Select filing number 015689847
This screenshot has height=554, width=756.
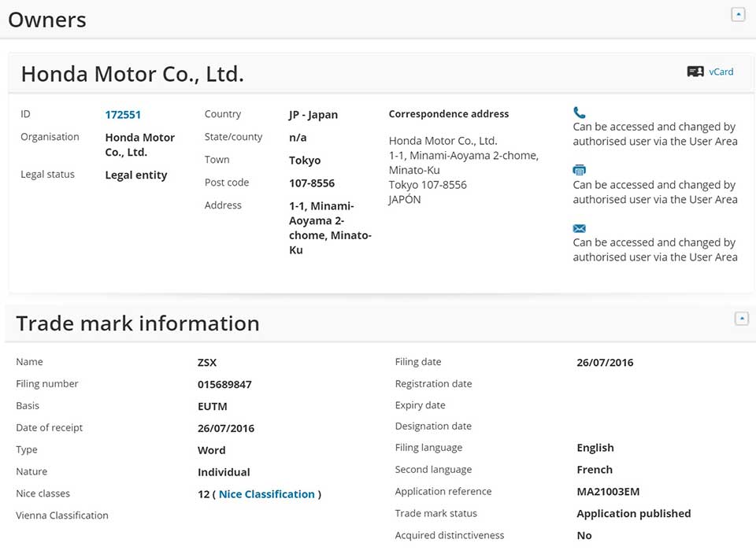[x=224, y=385]
